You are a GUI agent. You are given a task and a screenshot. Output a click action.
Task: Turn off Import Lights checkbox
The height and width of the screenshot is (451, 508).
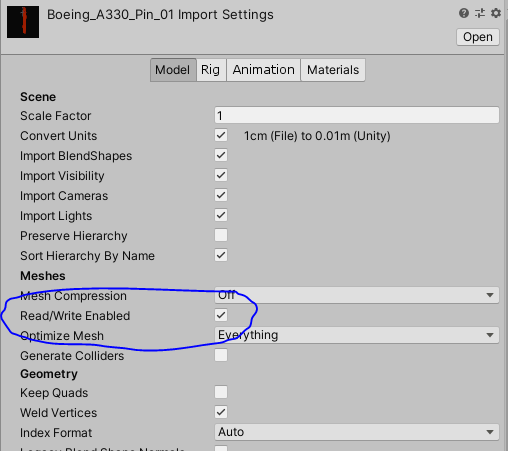221,215
